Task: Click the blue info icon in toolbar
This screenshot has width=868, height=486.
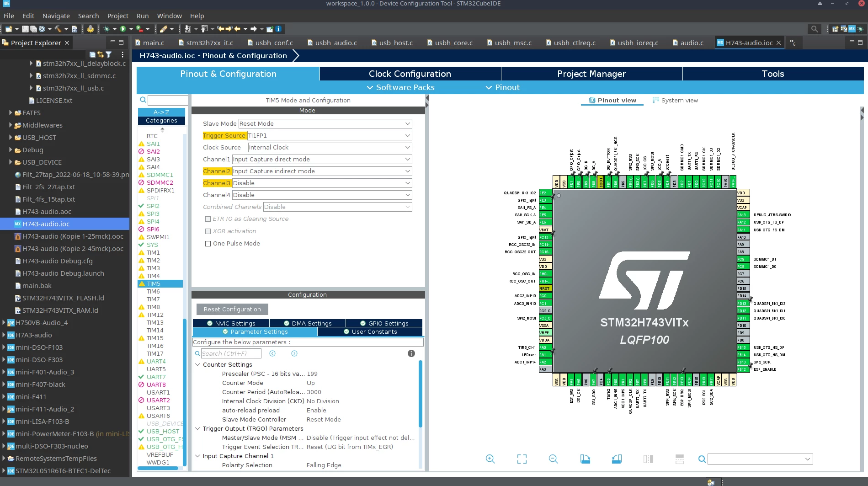Action: 278,29
